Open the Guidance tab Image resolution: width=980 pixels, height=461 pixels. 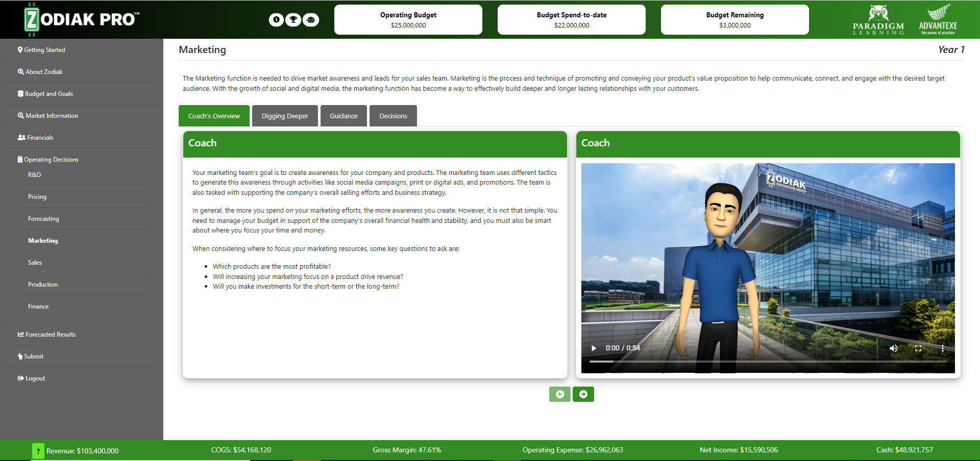344,116
